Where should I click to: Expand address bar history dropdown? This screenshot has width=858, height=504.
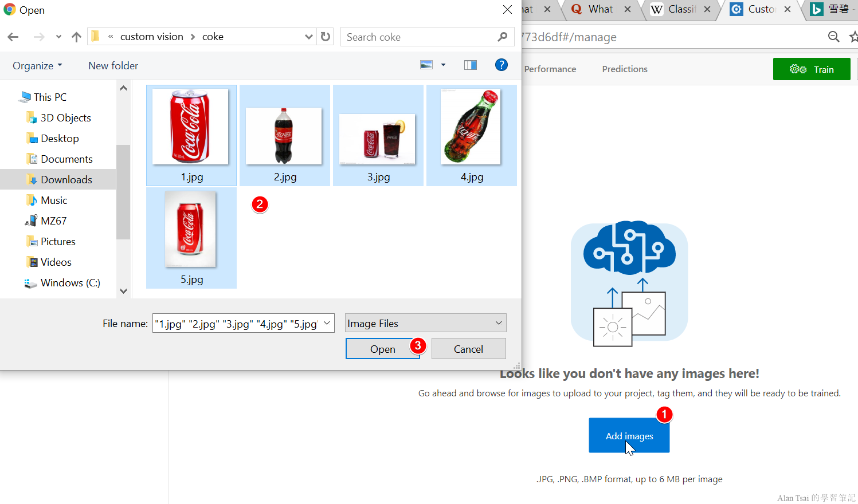309,37
